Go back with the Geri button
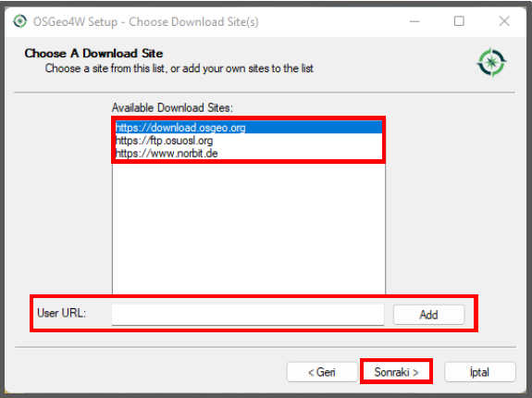The image size is (532, 398). [322, 372]
